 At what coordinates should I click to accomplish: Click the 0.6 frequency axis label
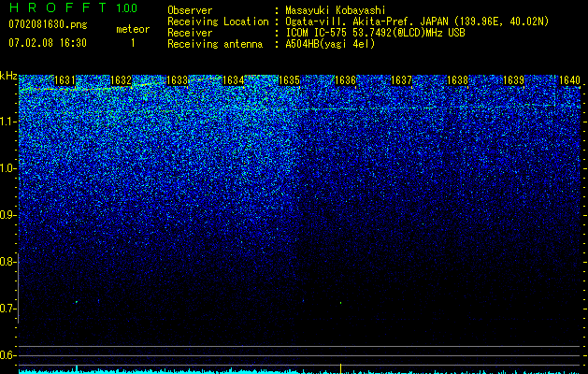[7, 355]
